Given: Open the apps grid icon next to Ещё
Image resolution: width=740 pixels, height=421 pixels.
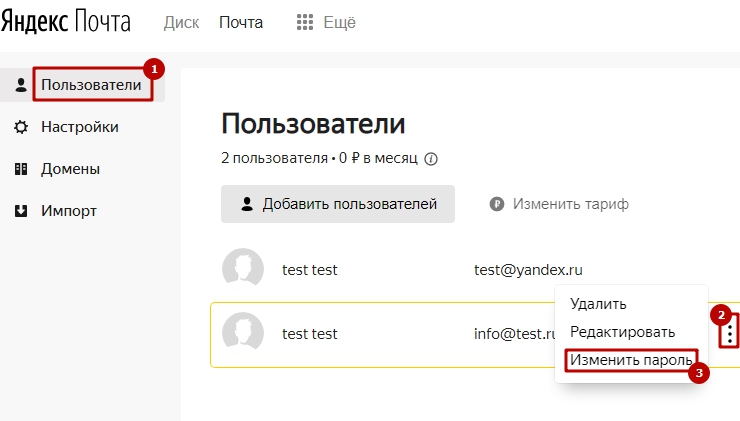Looking at the screenshot, I should [x=306, y=22].
